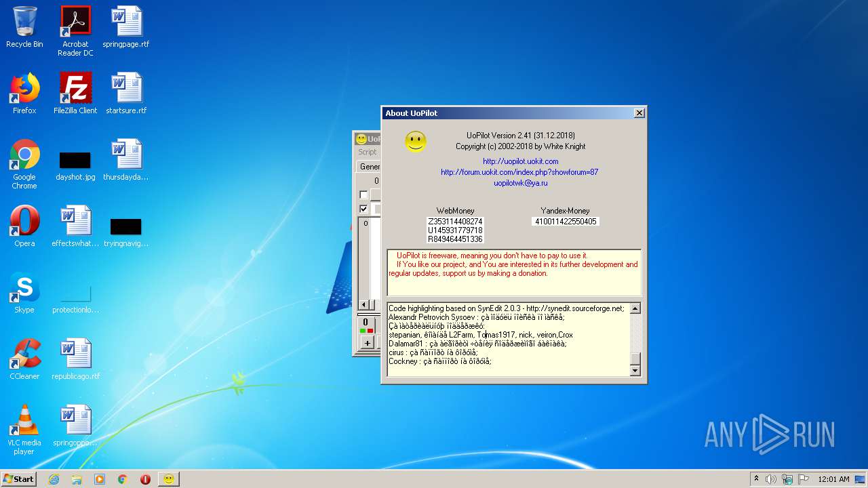Image resolution: width=868 pixels, height=488 pixels.
Task: Click WebMoney number R849464451336
Action: (455, 239)
